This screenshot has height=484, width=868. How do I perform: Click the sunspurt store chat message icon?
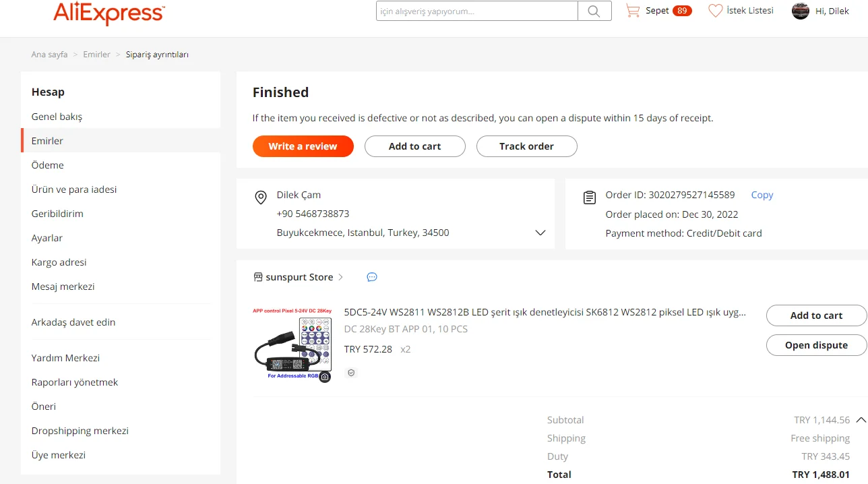pos(372,277)
